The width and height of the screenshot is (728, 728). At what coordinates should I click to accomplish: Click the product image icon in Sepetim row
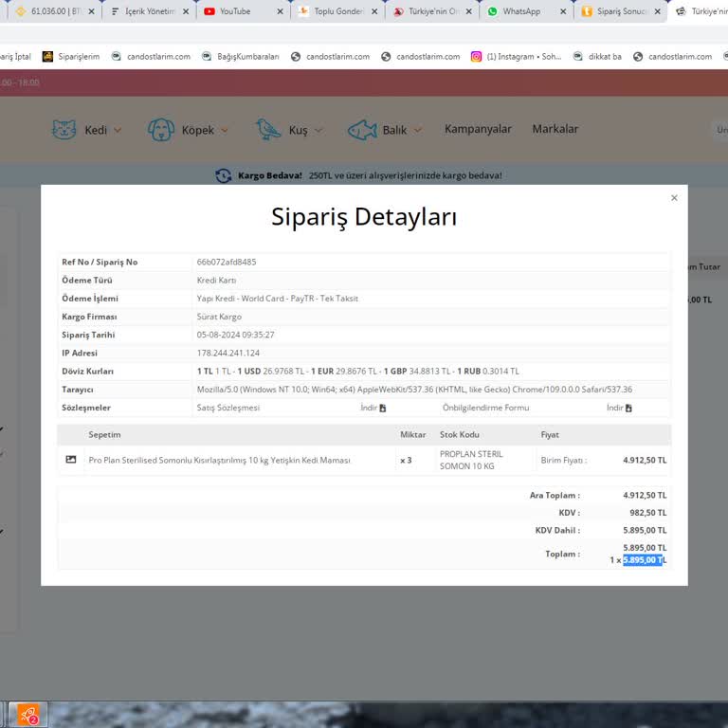[71, 459]
